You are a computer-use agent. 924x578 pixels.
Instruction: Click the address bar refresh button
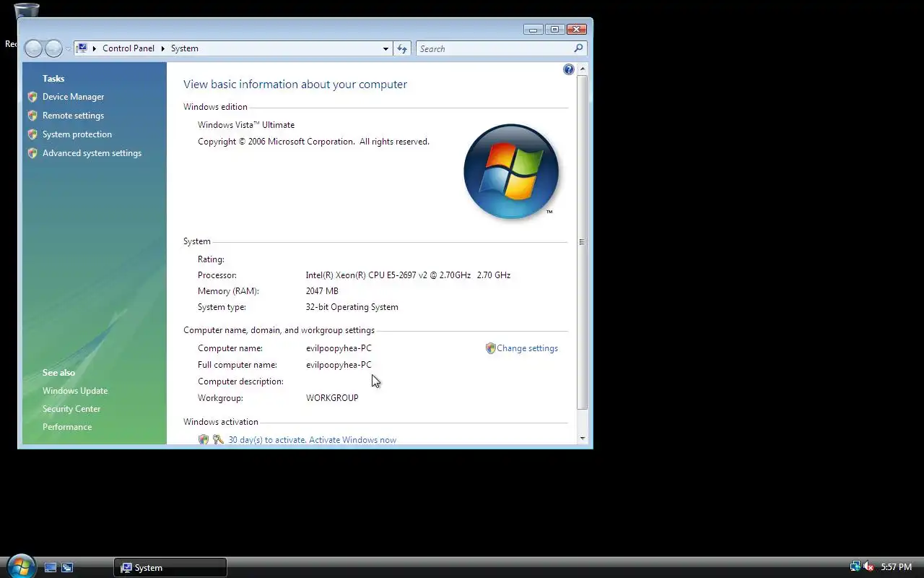(403, 48)
